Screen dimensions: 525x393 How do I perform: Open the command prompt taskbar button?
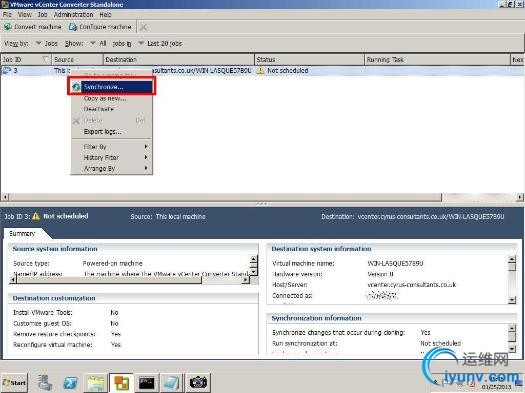coord(146,383)
